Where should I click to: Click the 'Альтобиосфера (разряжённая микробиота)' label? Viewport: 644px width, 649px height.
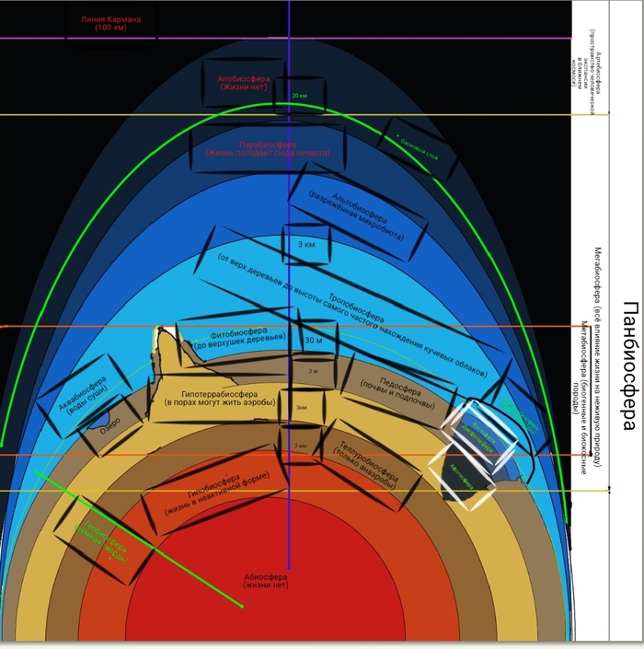tap(358, 215)
